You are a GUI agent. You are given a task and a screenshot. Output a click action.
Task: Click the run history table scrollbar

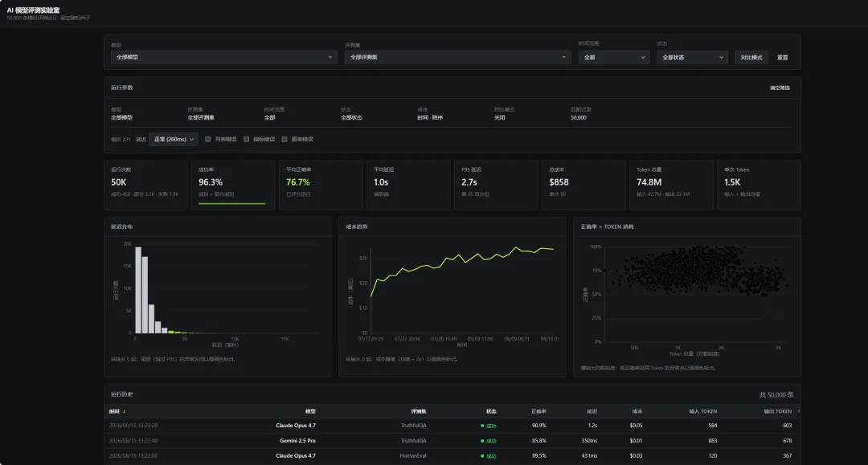tap(798, 410)
